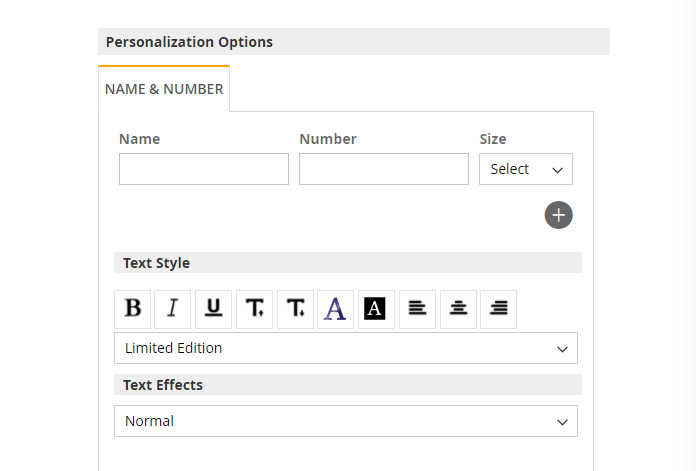
Task: Align text to the right
Action: point(498,309)
